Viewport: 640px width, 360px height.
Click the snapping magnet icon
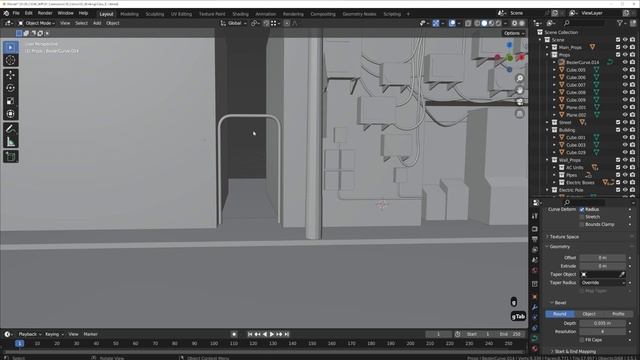[266, 23]
